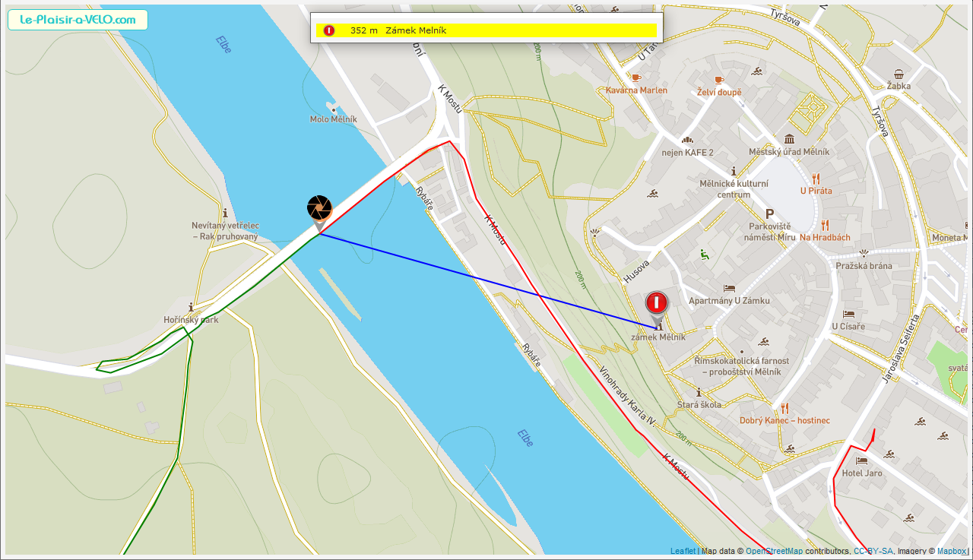The image size is (973, 560).
Task: Click the Hotel Jaro bed icon
Action: point(861,460)
